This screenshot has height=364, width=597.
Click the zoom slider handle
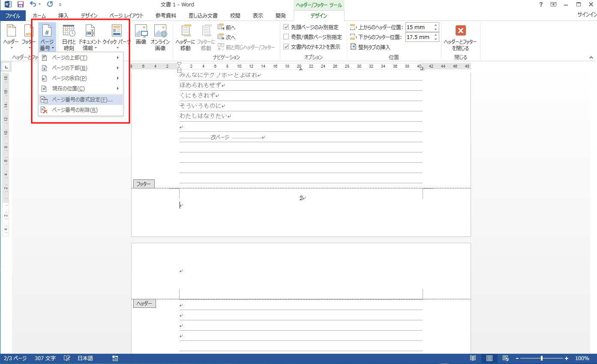coord(542,358)
